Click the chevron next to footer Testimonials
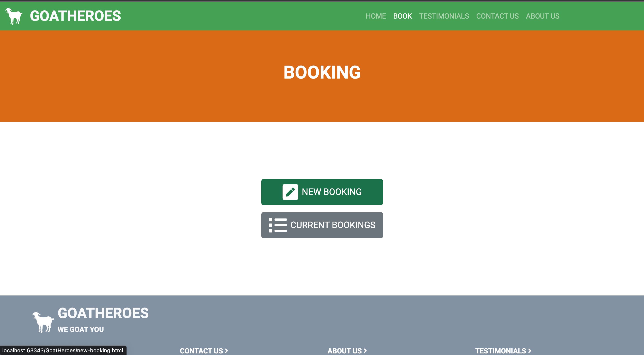The height and width of the screenshot is (355, 644). tap(530, 351)
